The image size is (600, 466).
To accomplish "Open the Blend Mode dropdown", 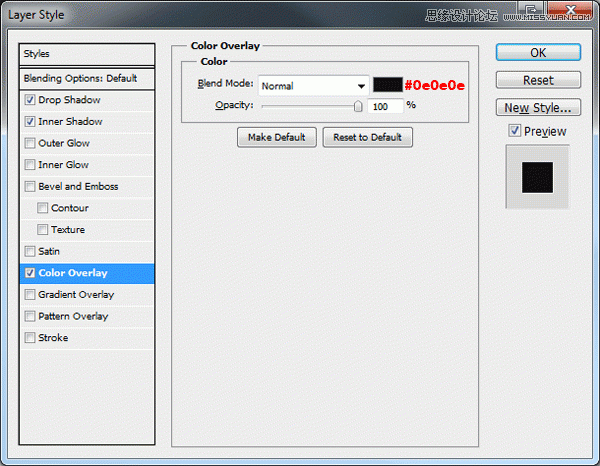I will click(x=313, y=86).
